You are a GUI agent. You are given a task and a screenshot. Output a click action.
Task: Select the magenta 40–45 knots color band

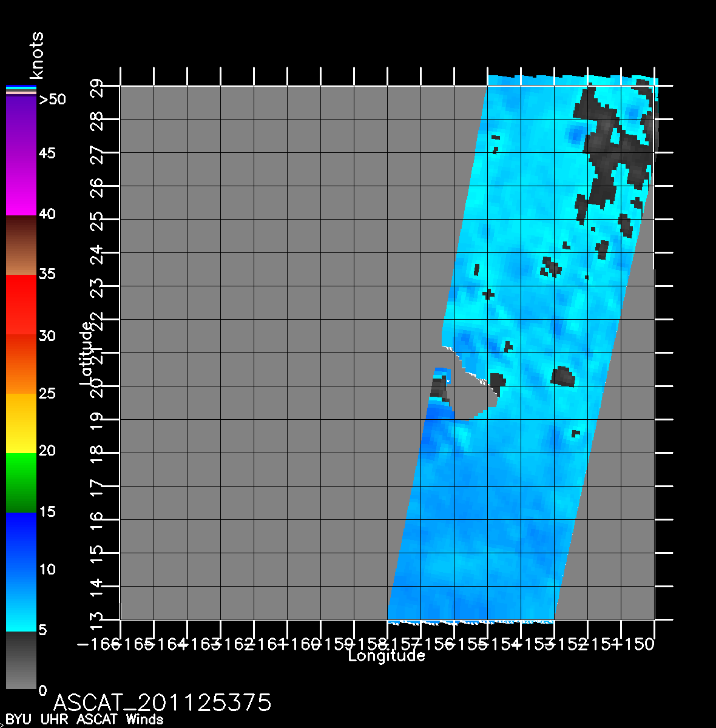tap(21, 185)
